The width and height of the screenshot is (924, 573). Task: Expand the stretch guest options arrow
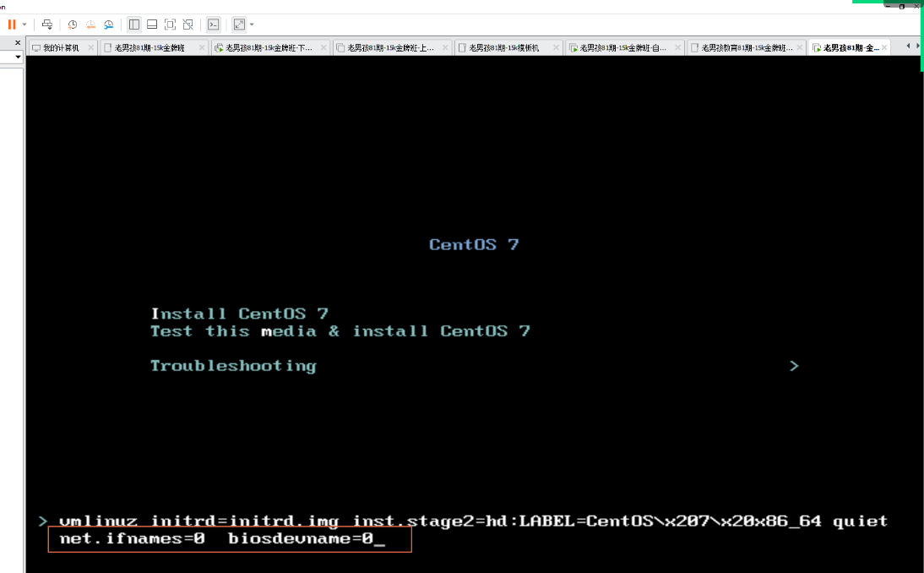[x=252, y=25]
